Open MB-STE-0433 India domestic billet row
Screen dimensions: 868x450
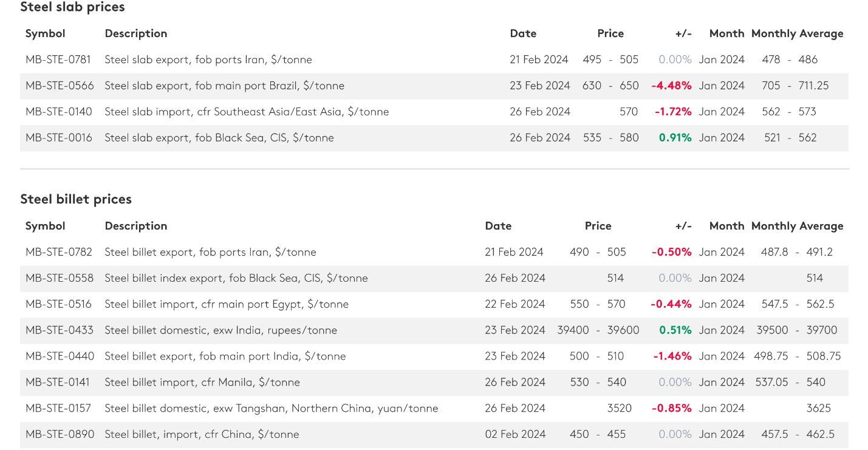coord(434,330)
